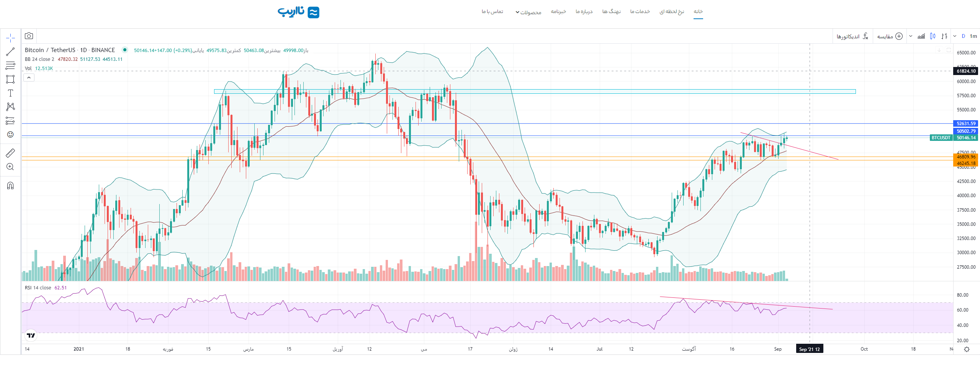
Task: Click the Vol 12.513K legend
Action: (39, 69)
